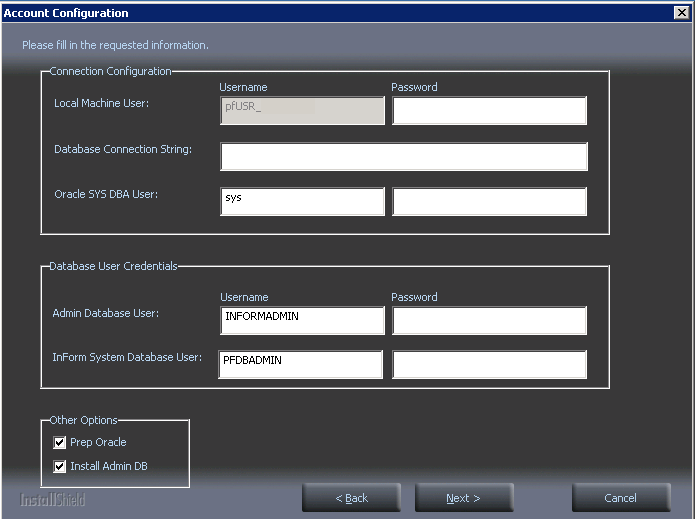Screen dimensions: 695x519
Task: Click the Admin Database User username field
Action: 302,320
